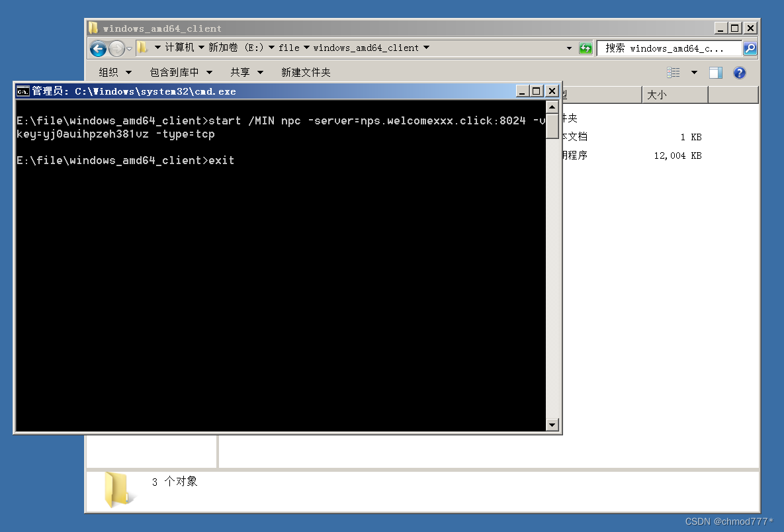This screenshot has width=784, height=532.
Task: Click the Back navigation arrow
Action: click(98, 48)
